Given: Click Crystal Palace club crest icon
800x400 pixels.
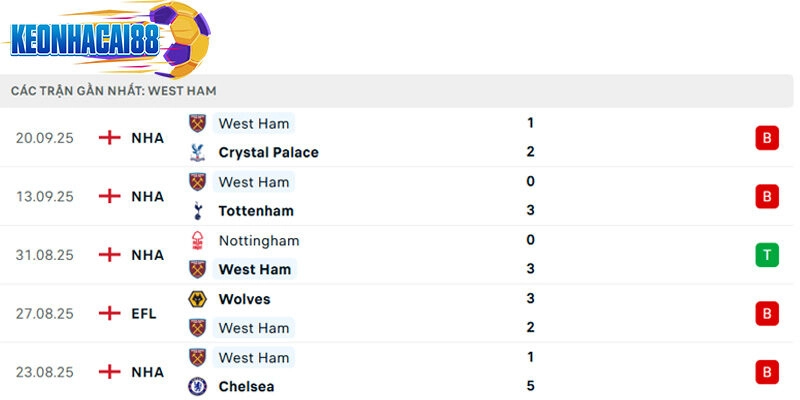Looking at the screenshot, I should [197, 153].
